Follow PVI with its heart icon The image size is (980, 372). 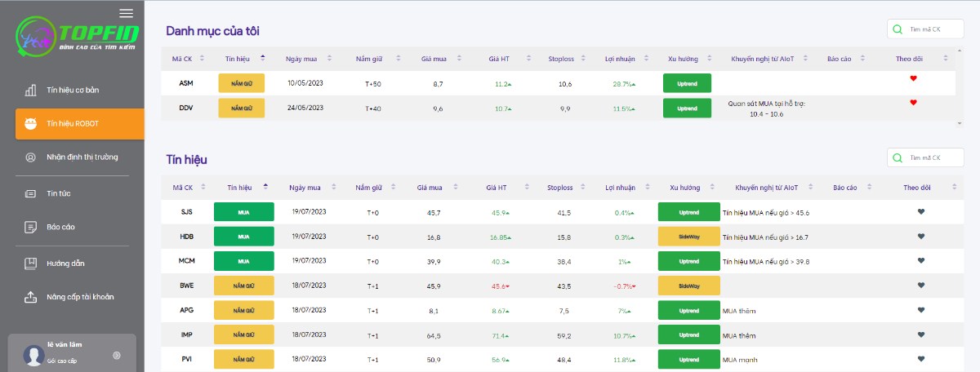[921, 359]
